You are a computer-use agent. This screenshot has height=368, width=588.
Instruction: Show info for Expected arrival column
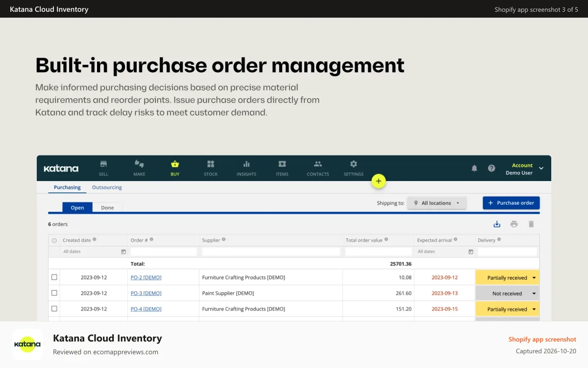click(455, 239)
